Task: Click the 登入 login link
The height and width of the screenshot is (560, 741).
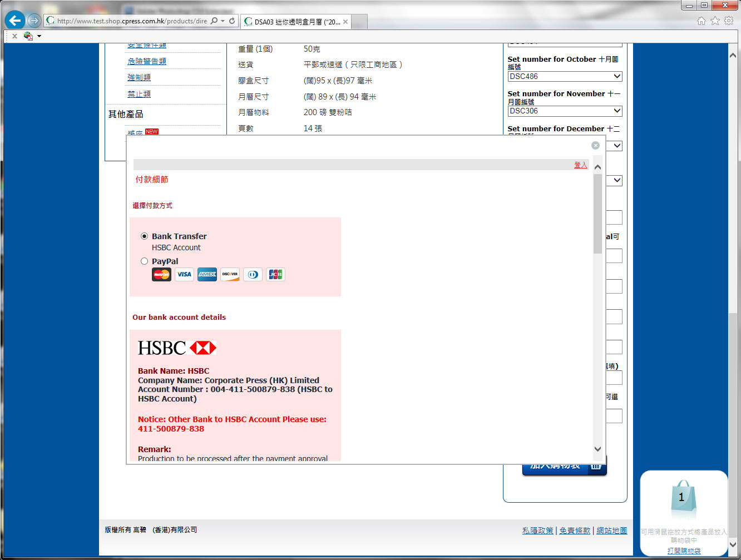Action: point(580,165)
